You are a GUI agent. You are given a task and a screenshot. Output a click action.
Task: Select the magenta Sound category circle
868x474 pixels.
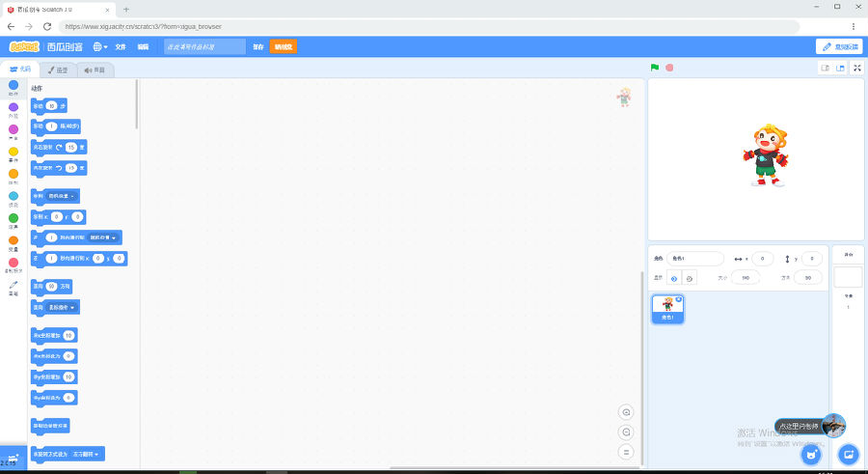point(14,129)
